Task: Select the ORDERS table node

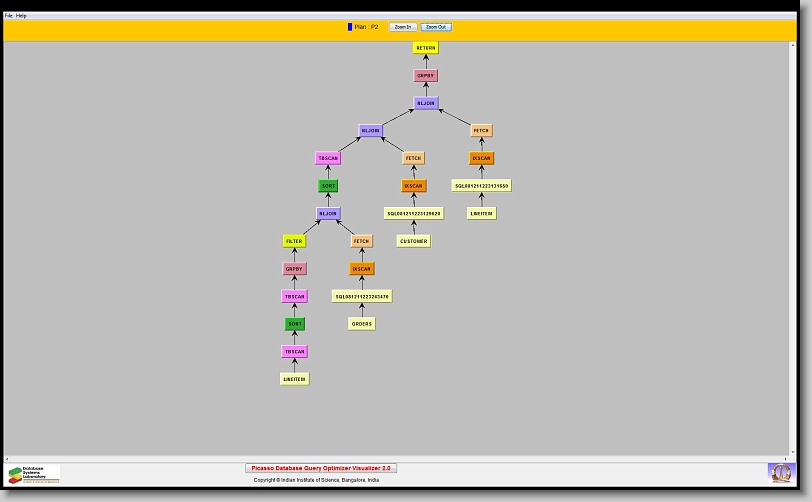Action: [362, 324]
